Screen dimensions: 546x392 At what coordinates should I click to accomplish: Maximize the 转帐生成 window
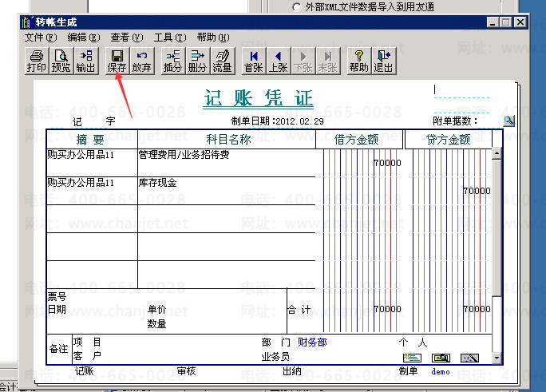tap(505, 22)
